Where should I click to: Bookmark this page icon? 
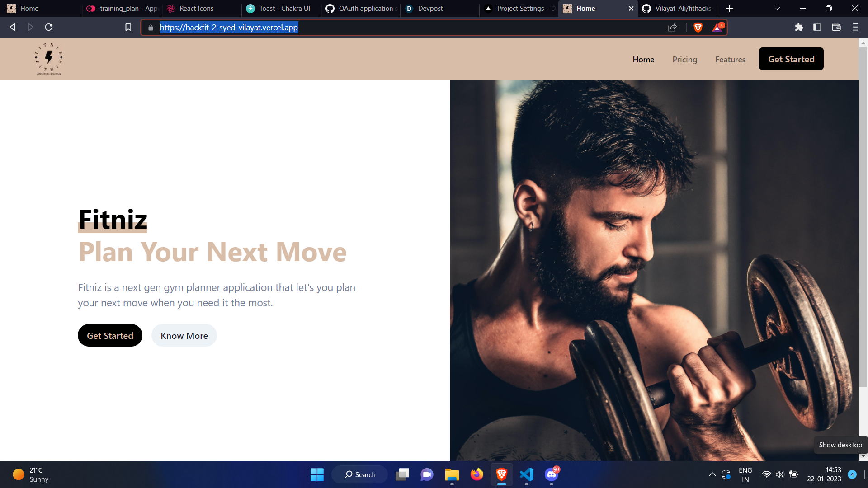click(128, 28)
